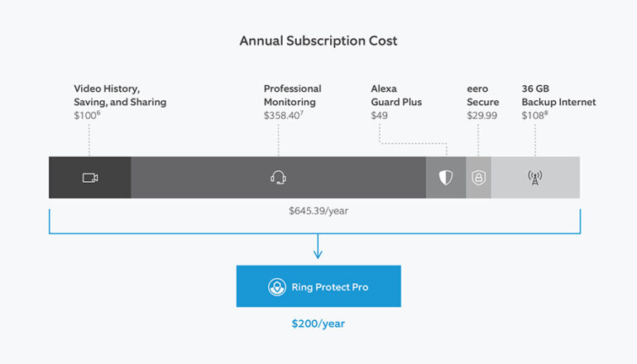Click the headset monitoring icon

pos(279,177)
